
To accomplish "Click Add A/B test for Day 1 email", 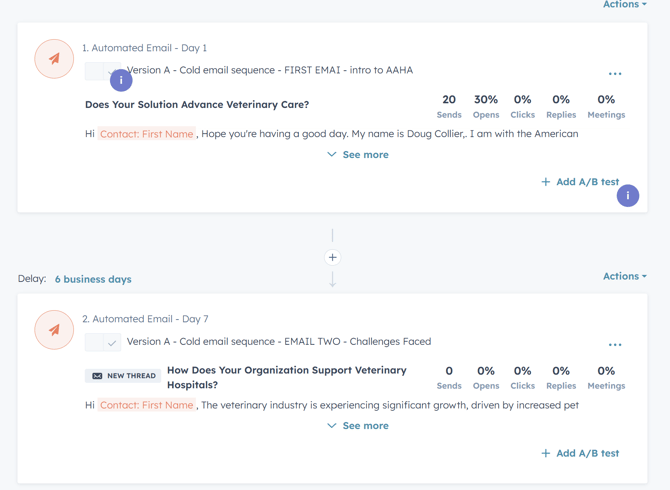I will coord(580,182).
